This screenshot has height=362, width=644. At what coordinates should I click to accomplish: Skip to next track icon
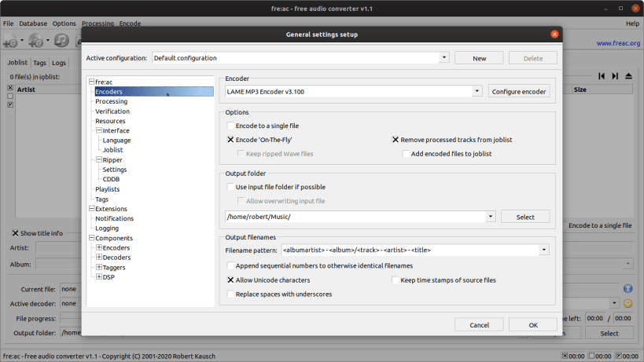pos(615,76)
